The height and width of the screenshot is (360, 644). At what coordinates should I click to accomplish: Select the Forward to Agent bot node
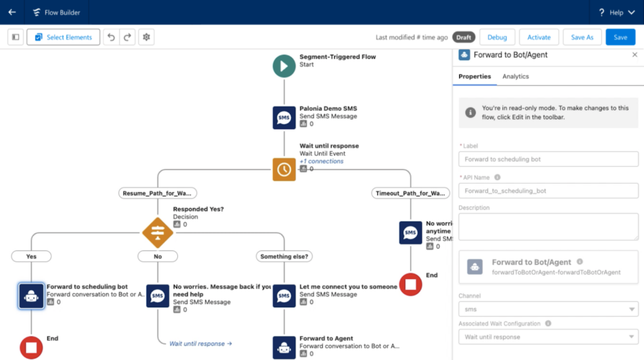[x=284, y=347]
